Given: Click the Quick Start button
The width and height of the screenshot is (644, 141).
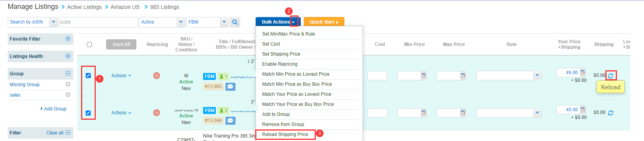Looking at the screenshot, I should (324, 22).
